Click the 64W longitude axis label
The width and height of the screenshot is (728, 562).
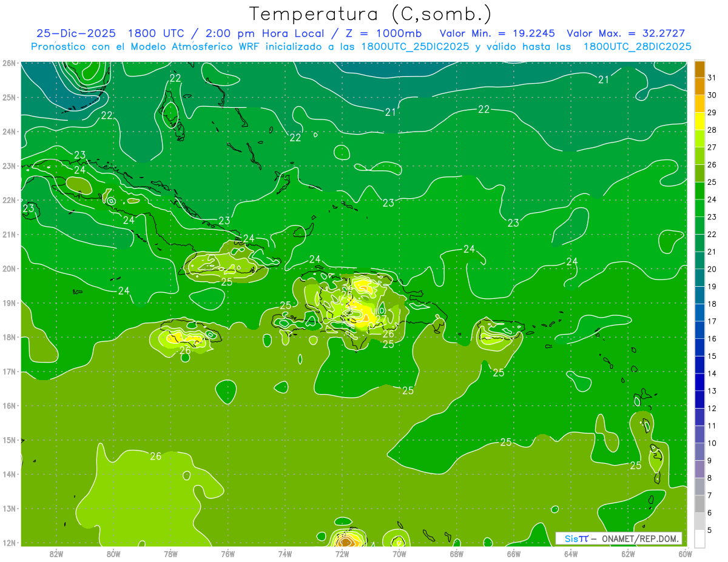(571, 553)
